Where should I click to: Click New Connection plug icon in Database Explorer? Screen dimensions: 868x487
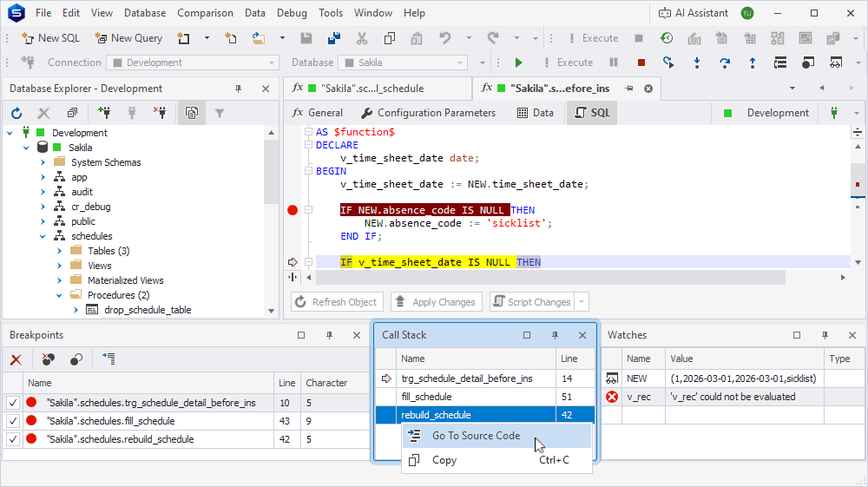coord(103,113)
